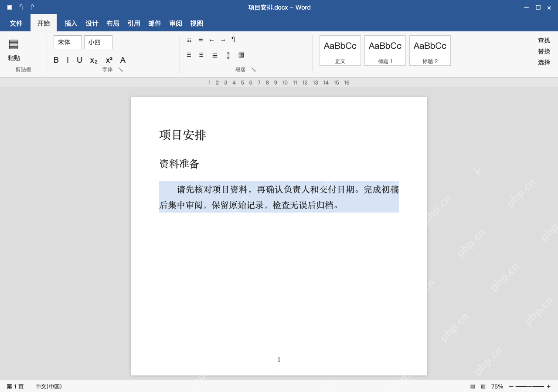
Task: Open the font name box showing 宋体
Action: (x=68, y=42)
